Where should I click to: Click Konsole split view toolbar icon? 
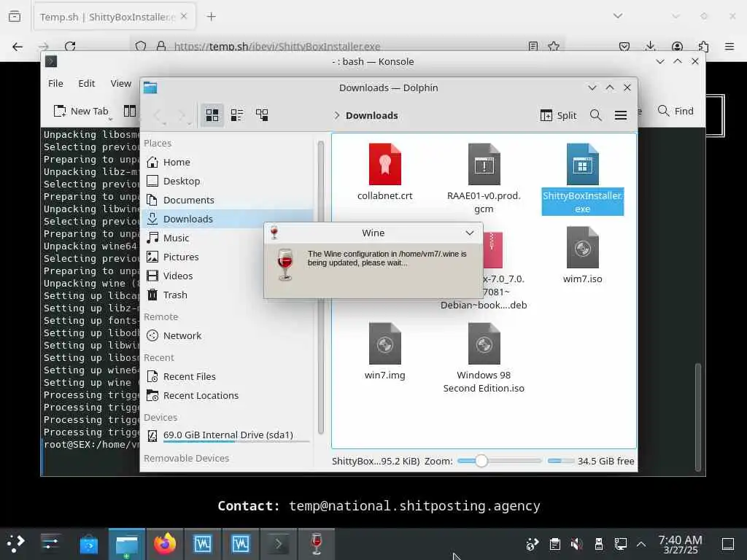point(130,111)
